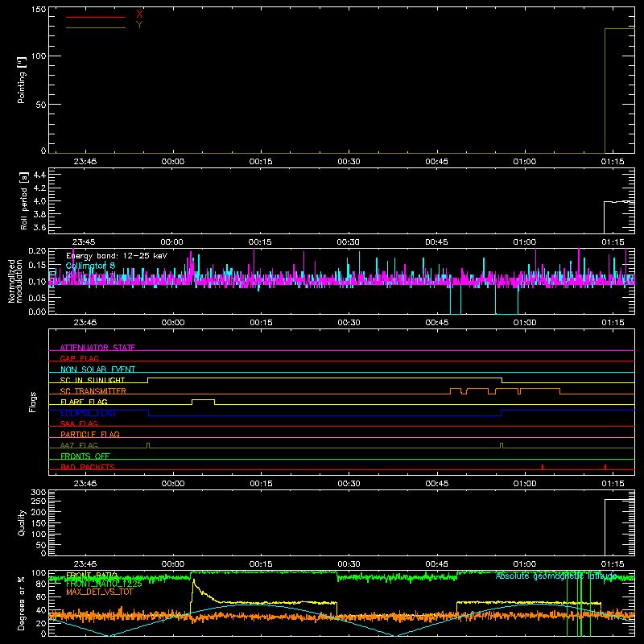Image resolution: width=644 pixels, height=644 pixels.
Task: Click the 150 tick on the Pointing axis
Action: tap(39, 10)
